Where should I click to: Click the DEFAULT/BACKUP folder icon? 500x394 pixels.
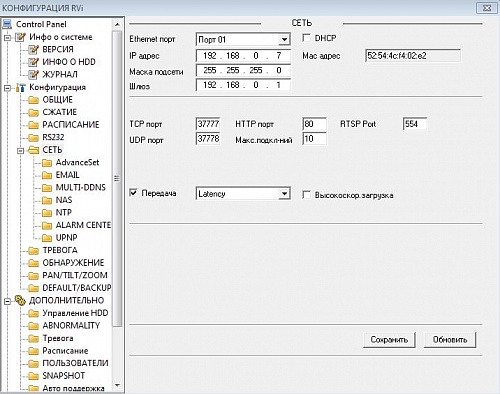[33, 288]
